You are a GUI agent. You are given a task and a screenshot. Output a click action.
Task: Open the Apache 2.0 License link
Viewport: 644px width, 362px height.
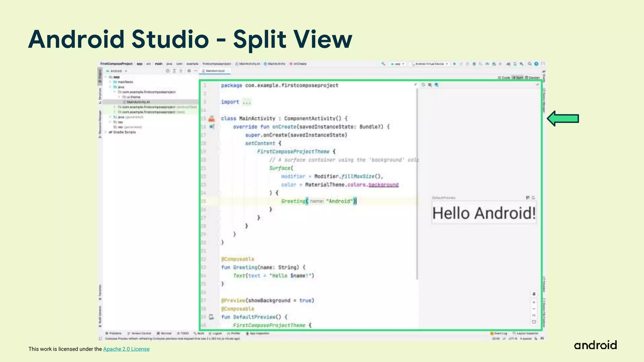click(x=126, y=349)
